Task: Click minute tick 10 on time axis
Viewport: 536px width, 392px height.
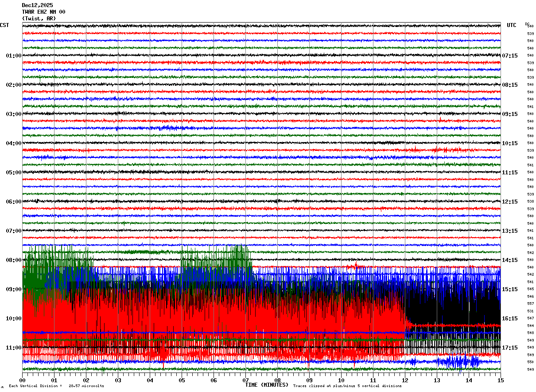Action: (x=341, y=380)
